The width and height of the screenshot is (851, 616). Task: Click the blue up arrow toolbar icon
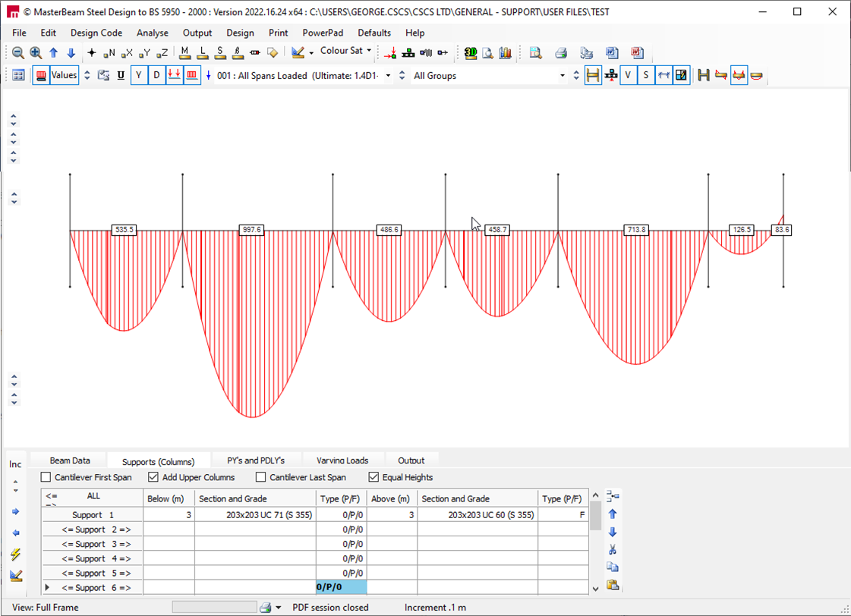(x=53, y=52)
